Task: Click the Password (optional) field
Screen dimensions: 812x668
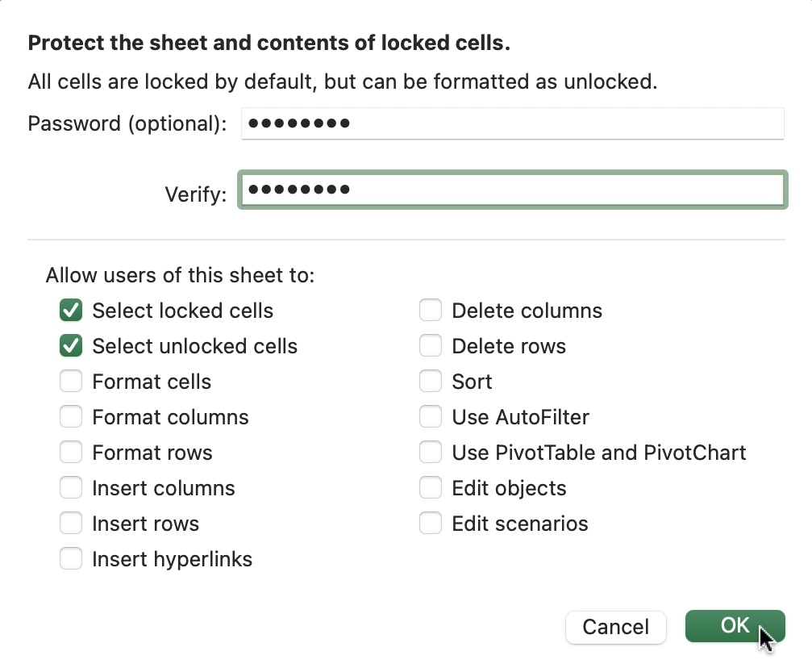Action: coord(512,123)
